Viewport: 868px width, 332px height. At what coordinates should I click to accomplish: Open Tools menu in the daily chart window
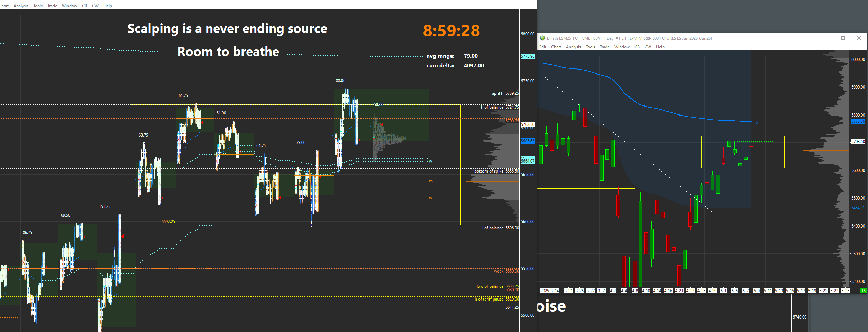click(591, 47)
